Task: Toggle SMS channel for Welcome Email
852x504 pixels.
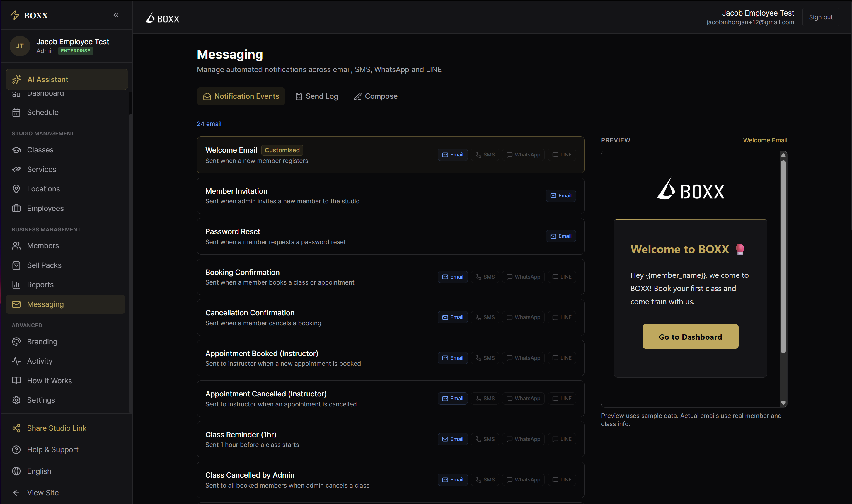Action: (485, 155)
